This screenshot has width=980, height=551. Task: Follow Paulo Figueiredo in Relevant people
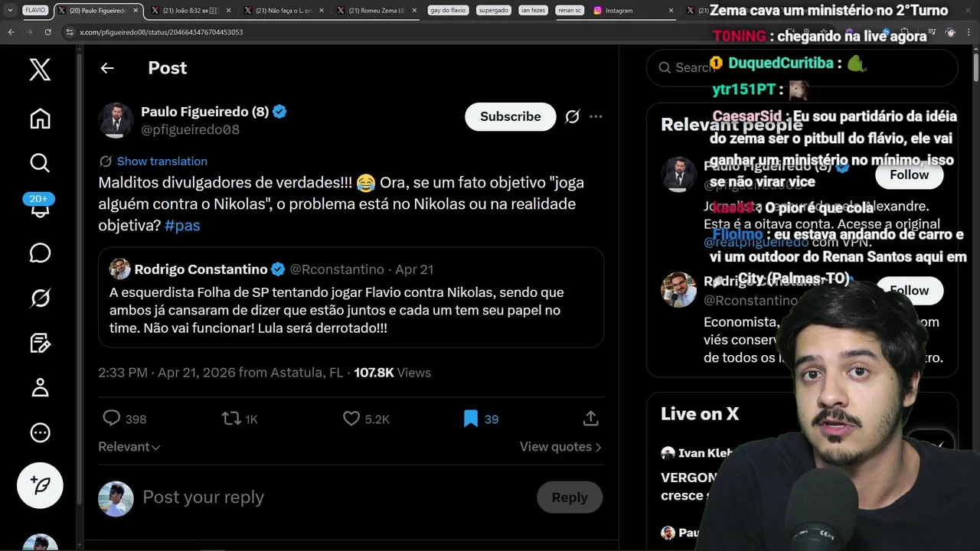(x=909, y=174)
